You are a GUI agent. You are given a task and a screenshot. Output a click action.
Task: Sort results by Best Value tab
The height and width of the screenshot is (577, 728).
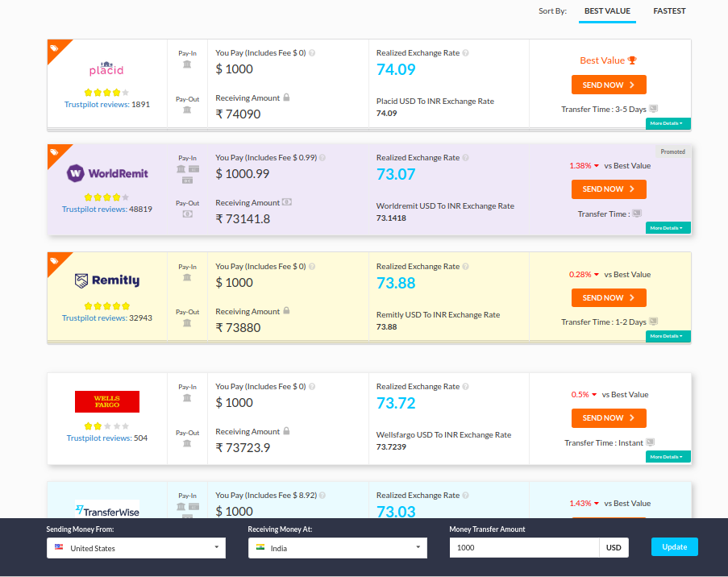pyautogui.click(x=607, y=11)
